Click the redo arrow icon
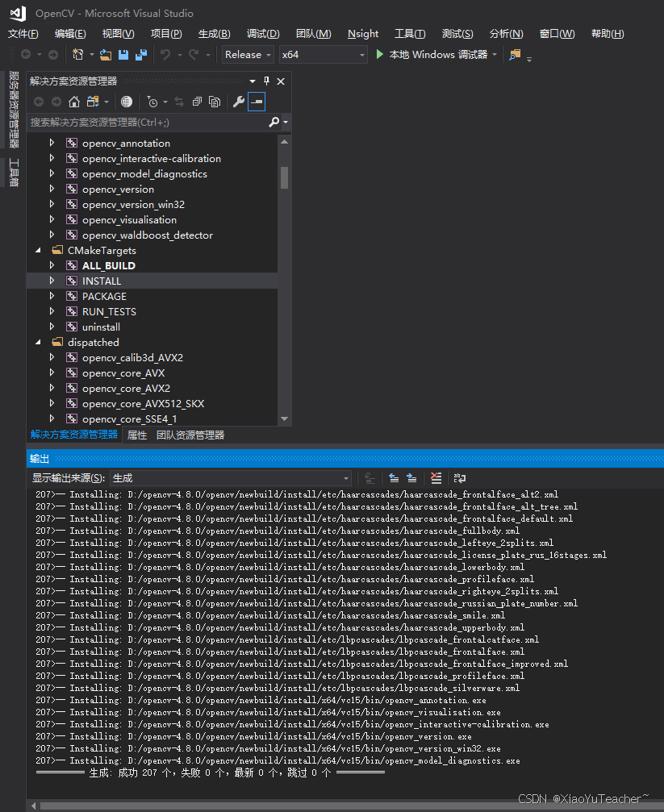The width and height of the screenshot is (664, 812). (x=194, y=54)
